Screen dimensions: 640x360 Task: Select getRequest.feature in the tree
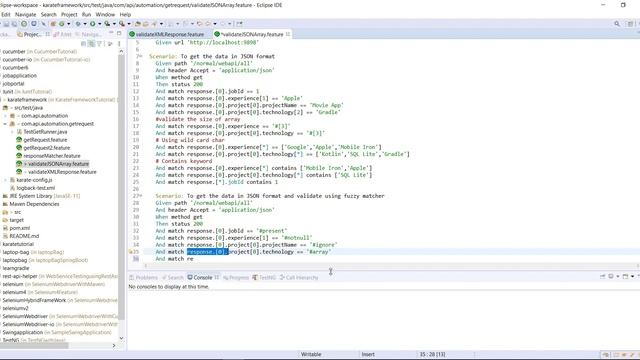pos(45,140)
